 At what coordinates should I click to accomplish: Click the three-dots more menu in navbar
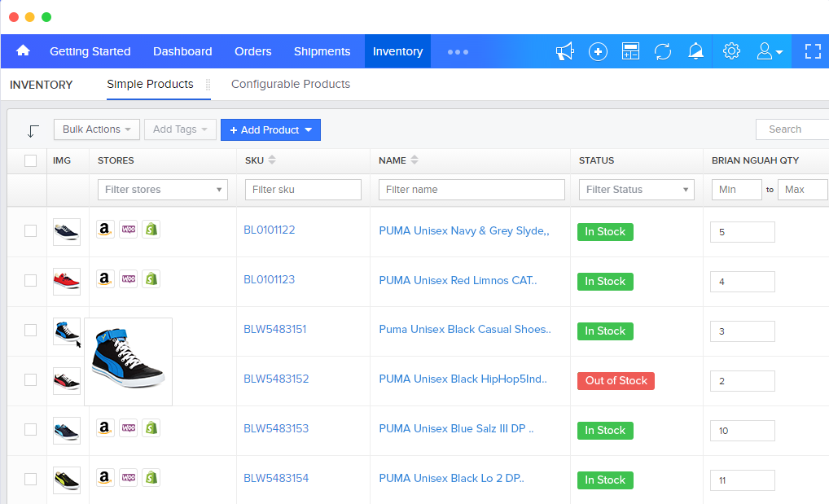point(458,52)
